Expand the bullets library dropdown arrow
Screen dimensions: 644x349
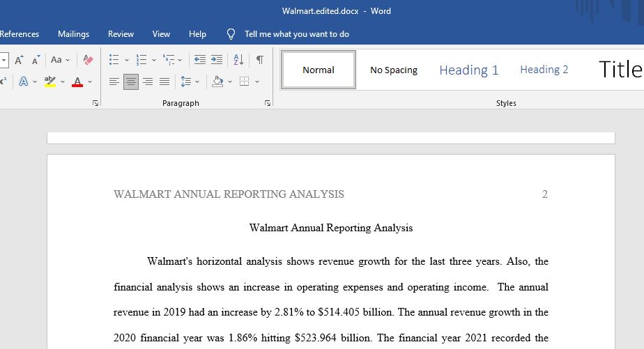coord(127,60)
